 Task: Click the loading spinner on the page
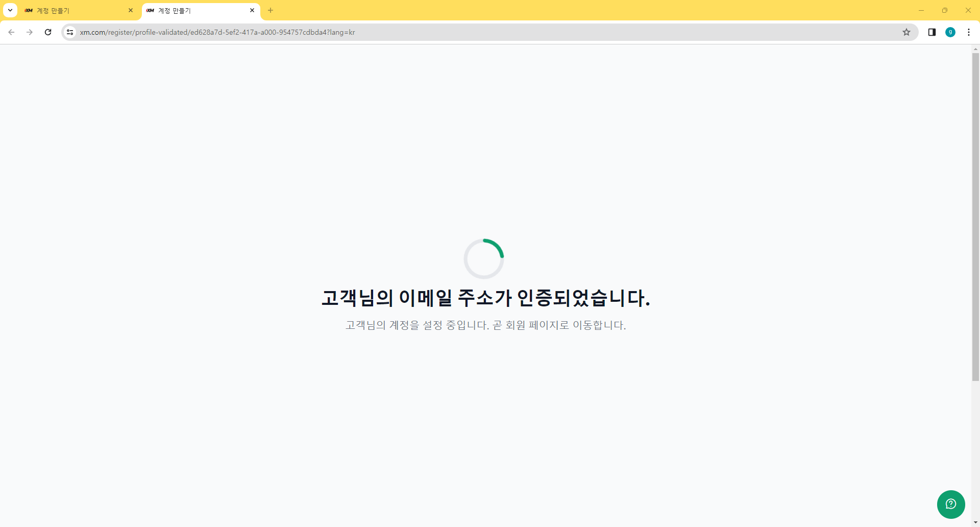coord(484,258)
